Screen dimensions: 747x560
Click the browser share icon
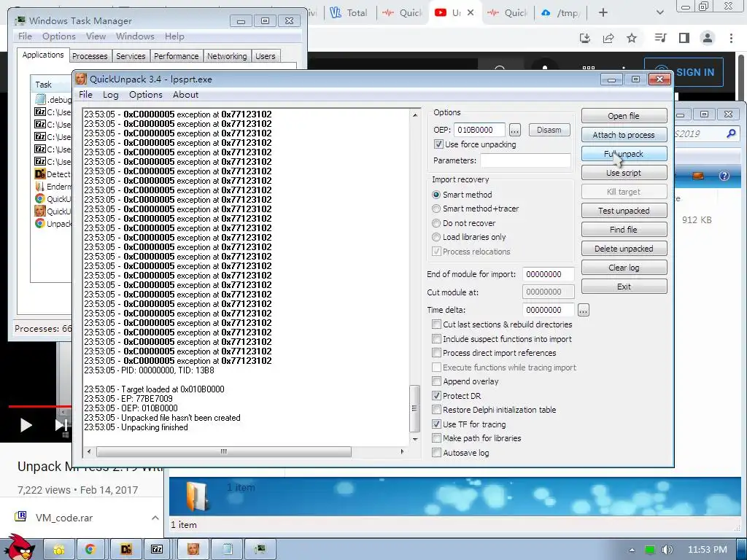coord(608,38)
